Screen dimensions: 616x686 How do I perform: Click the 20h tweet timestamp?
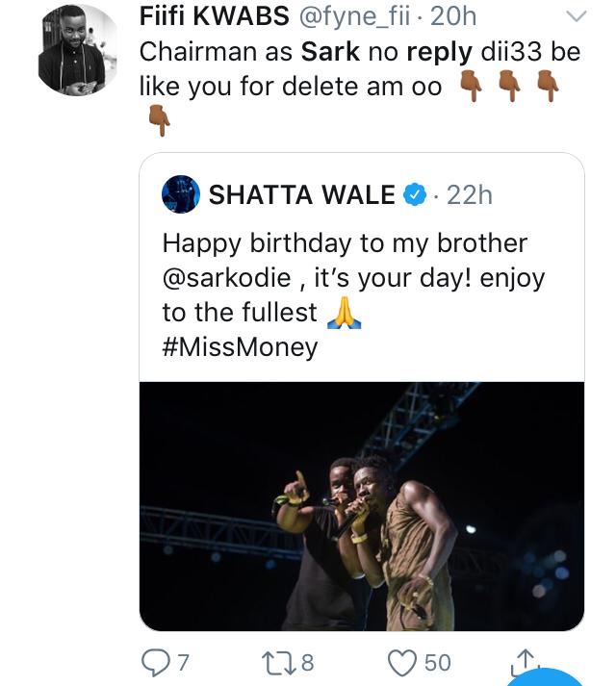(453, 16)
